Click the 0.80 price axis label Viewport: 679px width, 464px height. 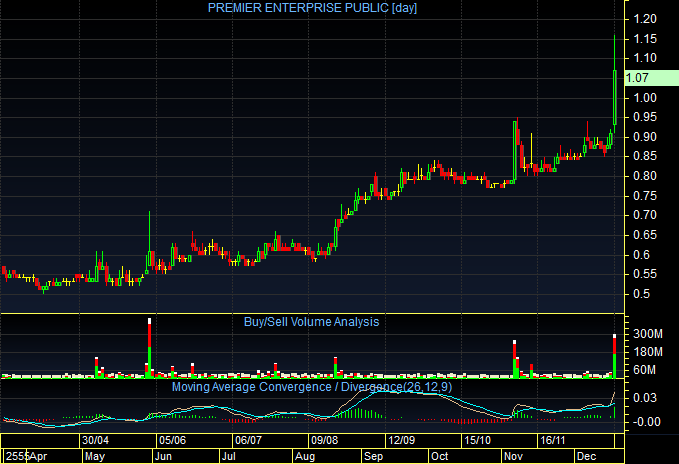tap(645, 176)
